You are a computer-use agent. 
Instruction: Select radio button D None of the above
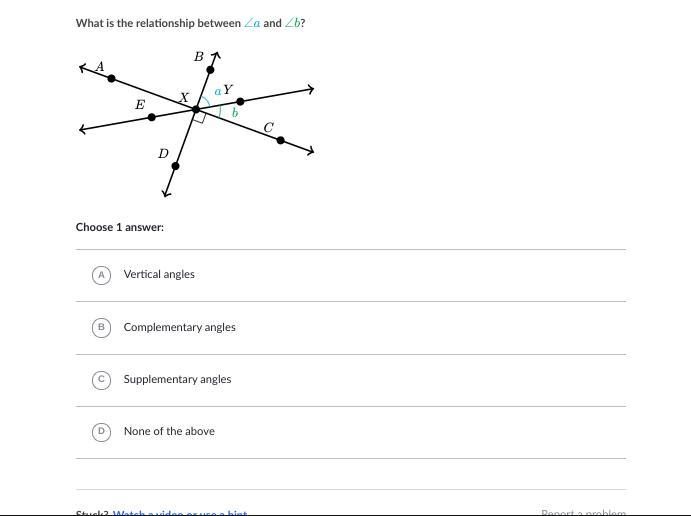(x=101, y=431)
